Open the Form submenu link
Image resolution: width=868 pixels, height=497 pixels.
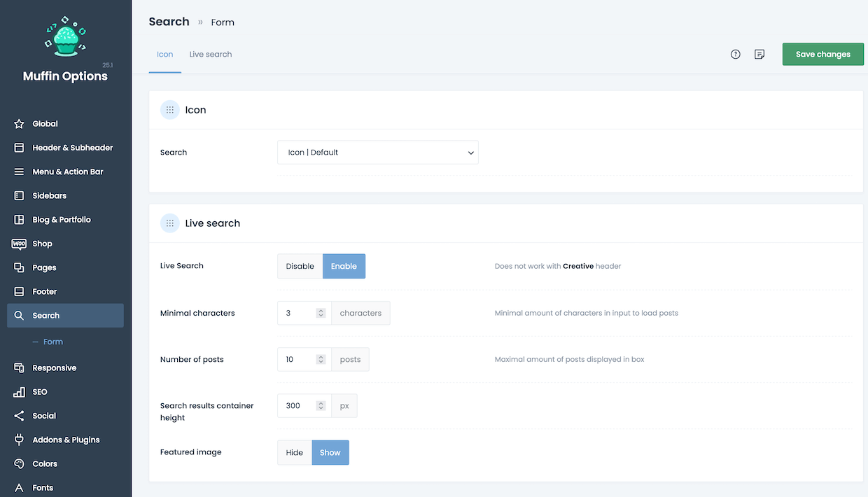[x=52, y=342]
